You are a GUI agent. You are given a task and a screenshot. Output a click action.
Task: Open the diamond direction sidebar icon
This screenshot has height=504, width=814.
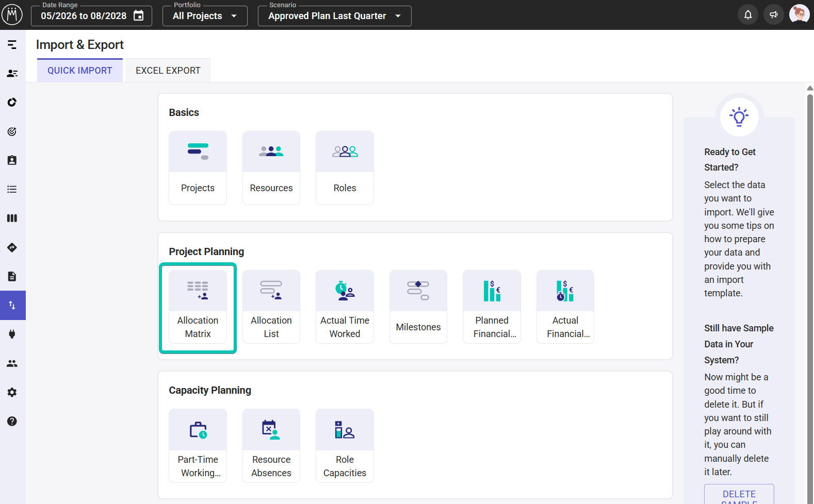point(12,247)
